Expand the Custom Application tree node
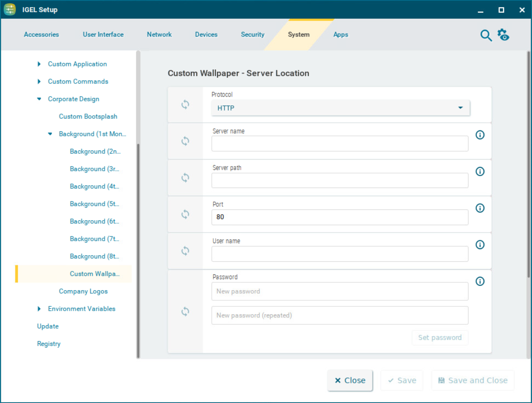 click(39, 64)
